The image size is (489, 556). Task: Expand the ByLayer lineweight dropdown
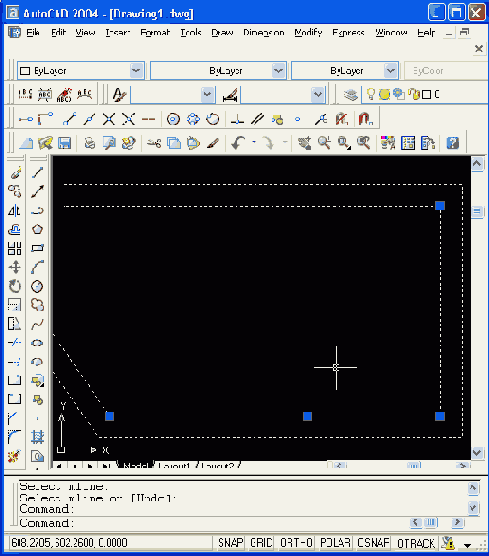pos(390,70)
